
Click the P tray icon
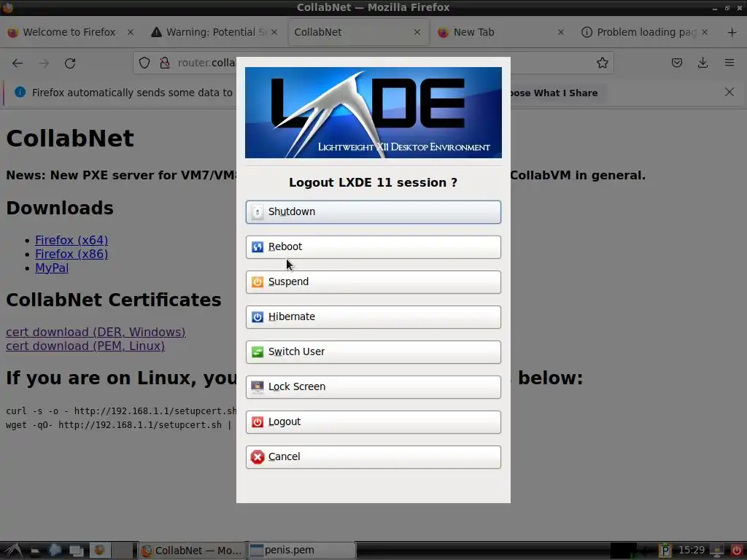(665, 551)
